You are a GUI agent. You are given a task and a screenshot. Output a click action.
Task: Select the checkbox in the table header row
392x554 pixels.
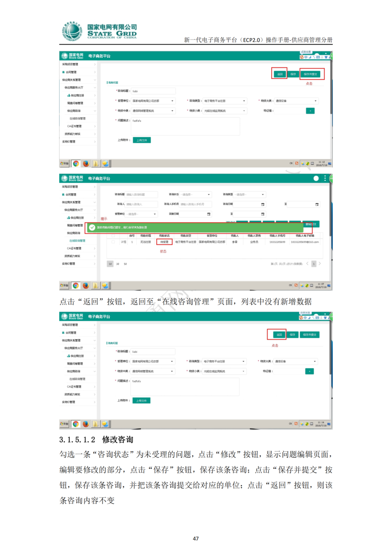[112, 235]
